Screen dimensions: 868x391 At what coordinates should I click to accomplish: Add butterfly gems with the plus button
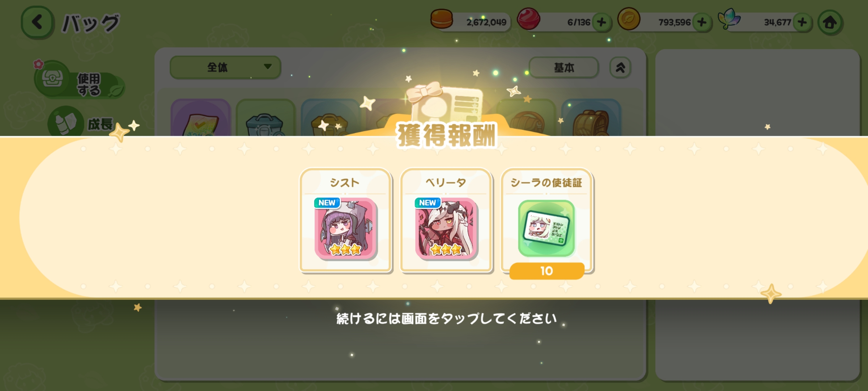[802, 22]
